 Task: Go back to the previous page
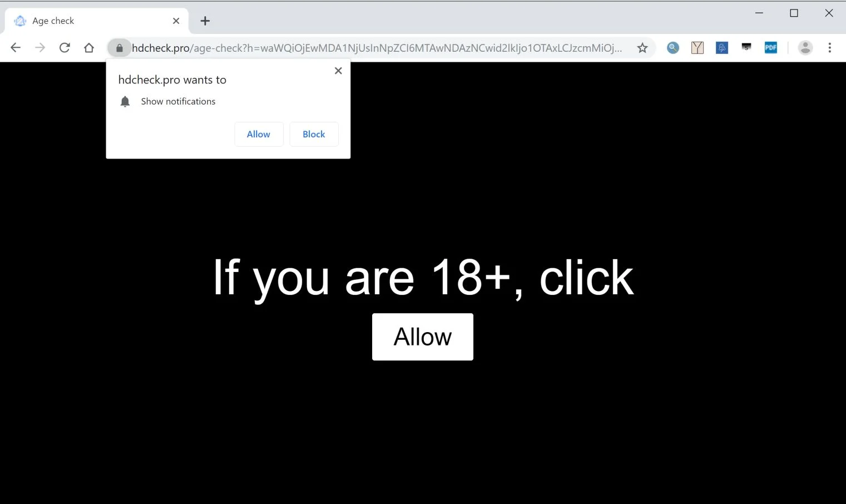click(x=16, y=48)
